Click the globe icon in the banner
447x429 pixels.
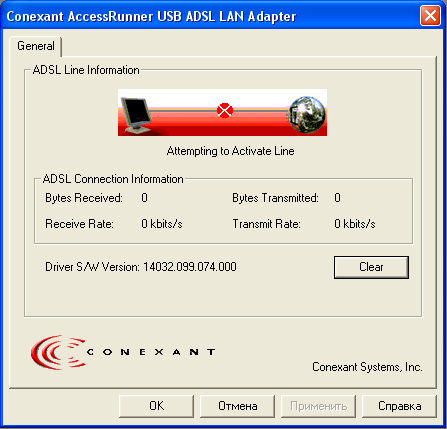pyautogui.click(x=307, y=114)
